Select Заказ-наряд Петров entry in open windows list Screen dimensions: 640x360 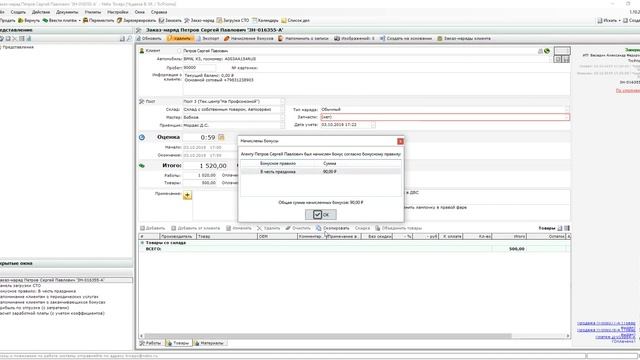pos(66,280)
